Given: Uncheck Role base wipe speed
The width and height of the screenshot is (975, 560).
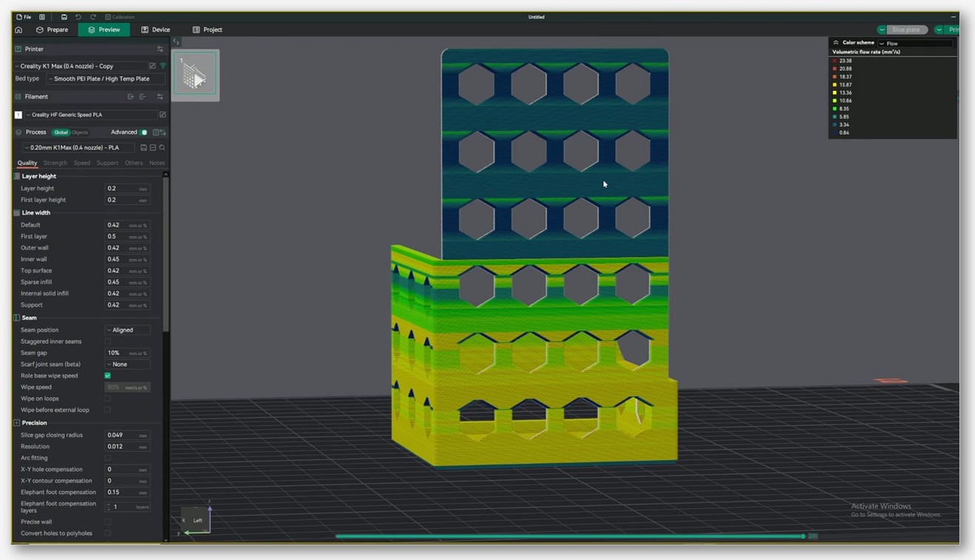Looking at the screenshot, I should [107, 376].
